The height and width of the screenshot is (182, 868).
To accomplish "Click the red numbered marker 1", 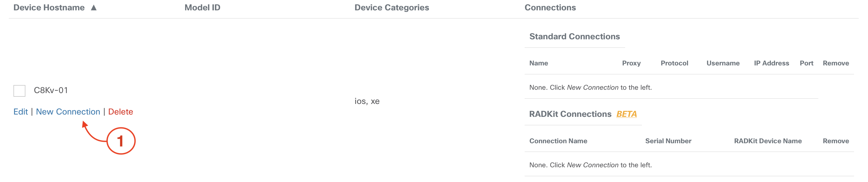I will click(x=121, y=141).
